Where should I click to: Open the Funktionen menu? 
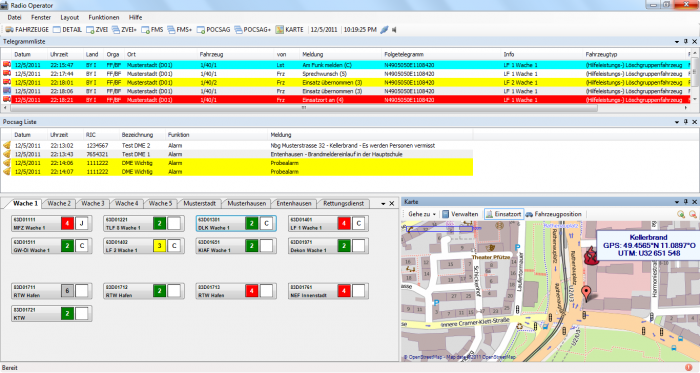tap(104, 17)
